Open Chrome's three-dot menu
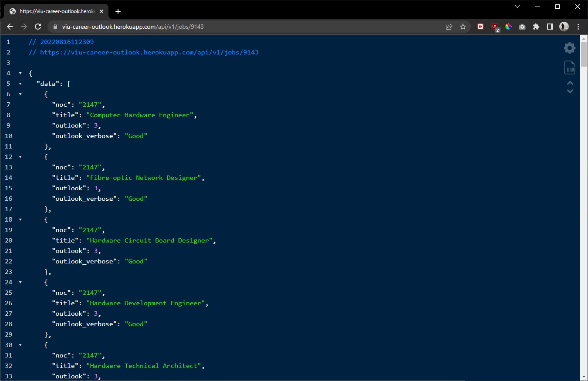The height and width of the screenshot is (381, 588). click(x=578, y=27)
